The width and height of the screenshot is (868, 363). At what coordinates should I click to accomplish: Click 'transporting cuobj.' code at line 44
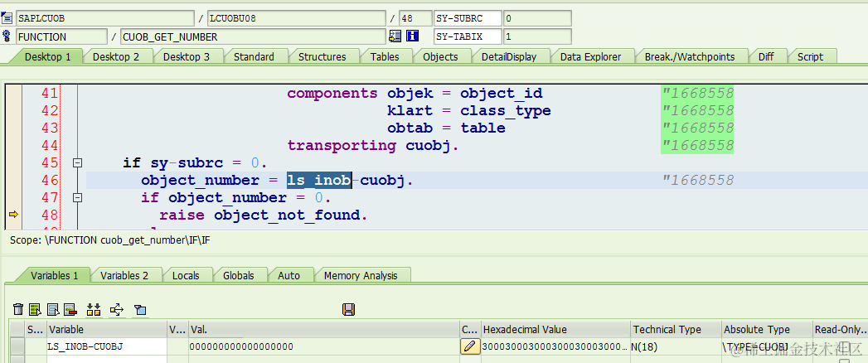pos(373,146)
